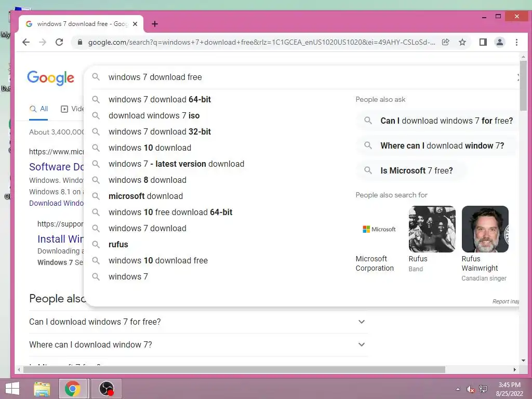This screenshot has width=532, height=399.
Task: Click the vertical scrollbar thumb
Action: (523, 86)
